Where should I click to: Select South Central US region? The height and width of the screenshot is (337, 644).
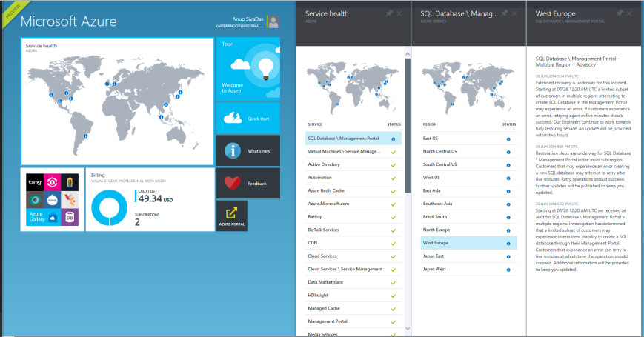point(468,164)
